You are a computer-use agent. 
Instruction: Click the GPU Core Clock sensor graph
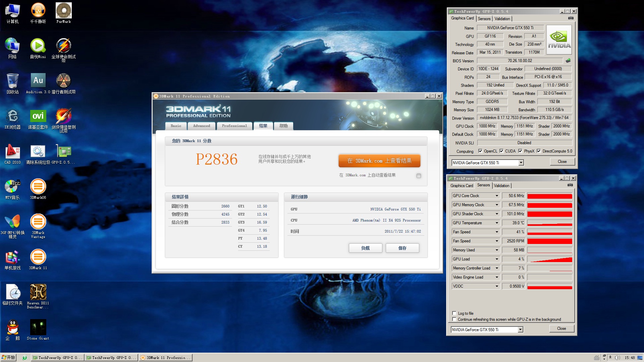tap(550, 196)
